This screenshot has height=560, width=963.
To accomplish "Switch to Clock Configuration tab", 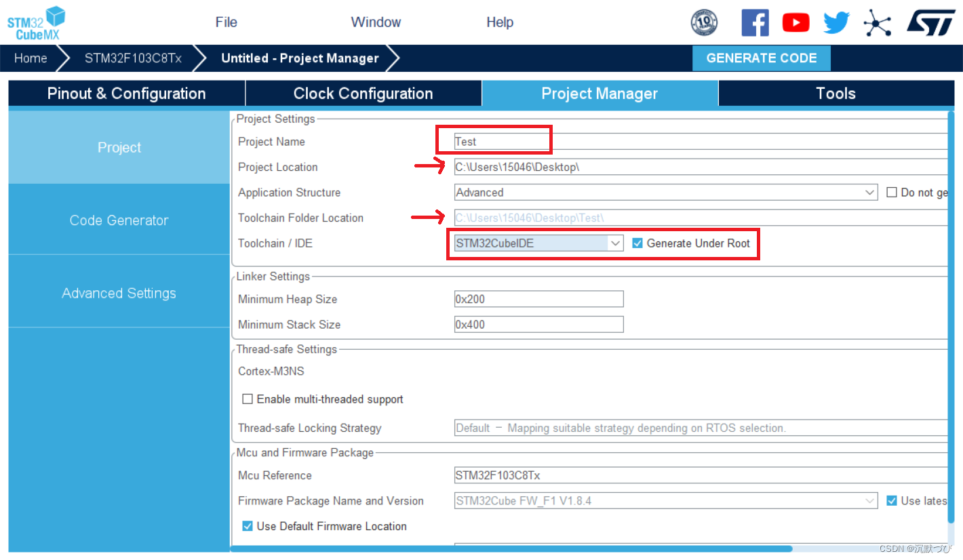I will (363, 94).
